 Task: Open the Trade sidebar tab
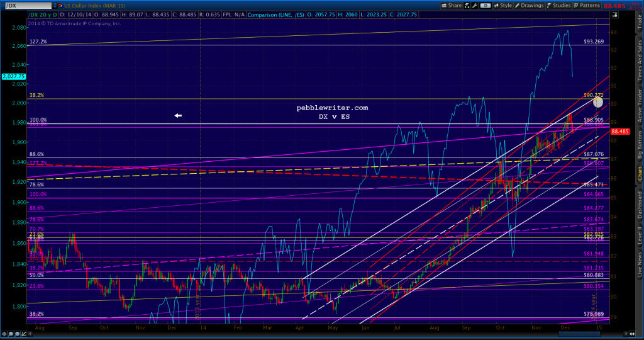point(640,21)
